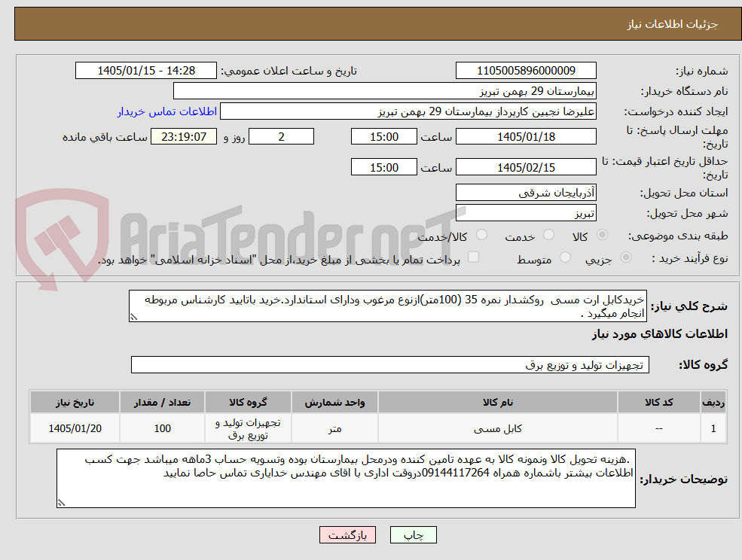This screenshot has width=742, height=560.
Task: Click the نوع فرآیند خرید label
Action: (690, 258)
